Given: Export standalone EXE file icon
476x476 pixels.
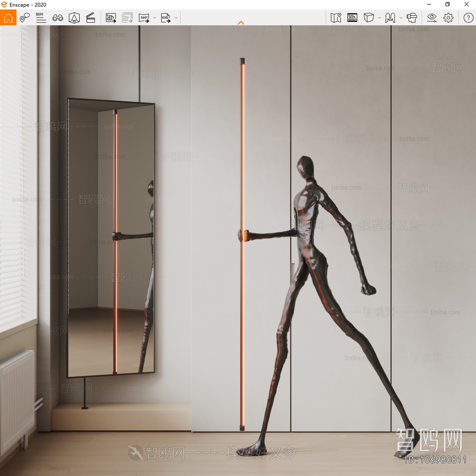Looking at the screenshot, I should coord(166,18).
